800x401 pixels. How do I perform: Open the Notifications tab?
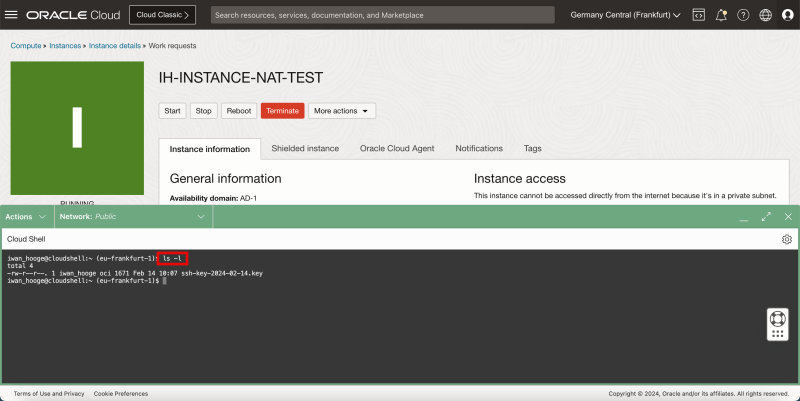pyautogui.click(x=479, y=148)
